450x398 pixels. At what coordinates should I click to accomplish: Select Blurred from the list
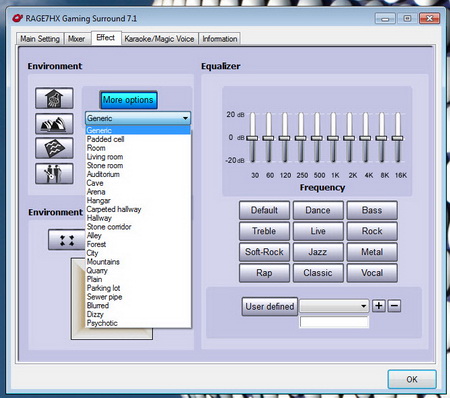click(138, 305)
